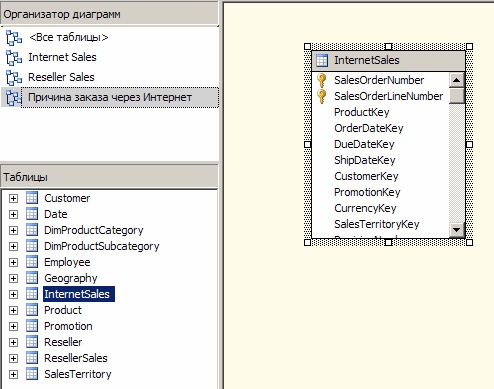Expand the Date table node

13,214
